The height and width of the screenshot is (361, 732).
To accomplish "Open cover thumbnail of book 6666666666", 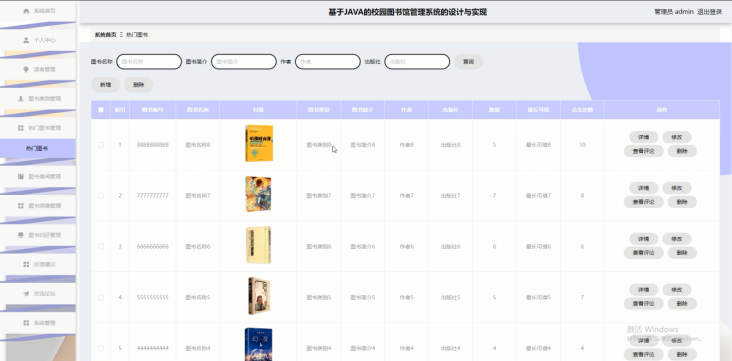I will click(258, 245).
